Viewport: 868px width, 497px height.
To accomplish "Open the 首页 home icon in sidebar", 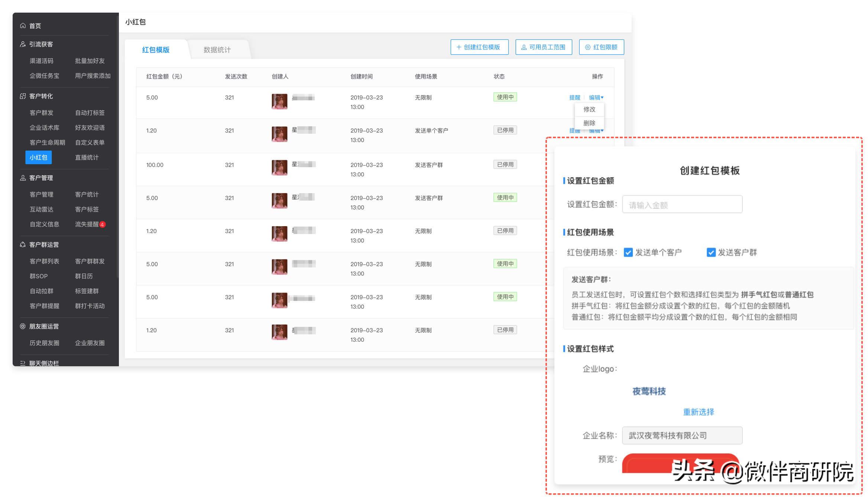I will 22,25.
